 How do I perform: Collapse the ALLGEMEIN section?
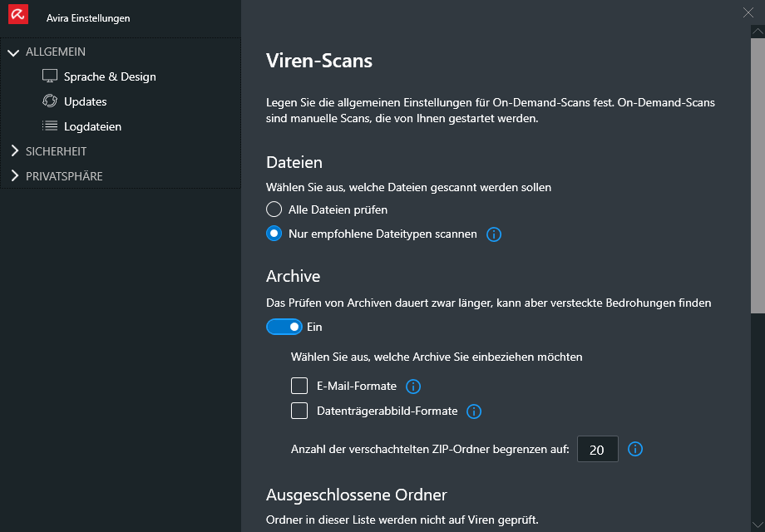13,52
